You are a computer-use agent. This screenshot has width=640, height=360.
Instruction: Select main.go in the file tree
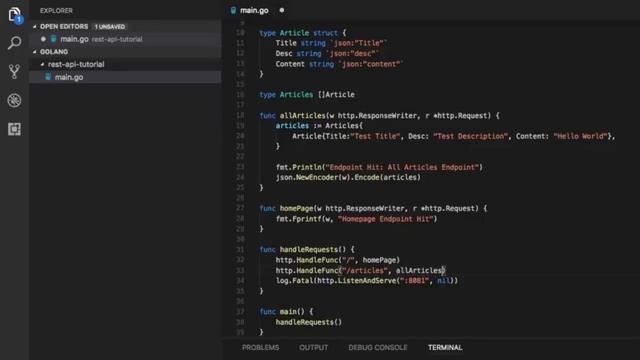pos(125,77)
